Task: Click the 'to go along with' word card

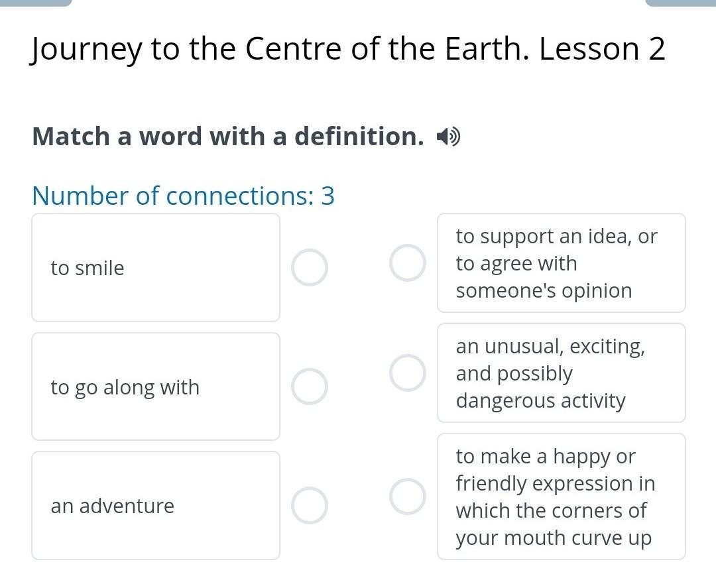Action: click(156, 386)
